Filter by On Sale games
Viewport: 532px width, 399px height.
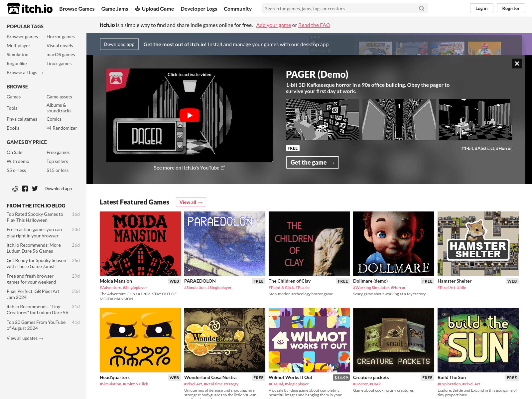coord(15,152)
